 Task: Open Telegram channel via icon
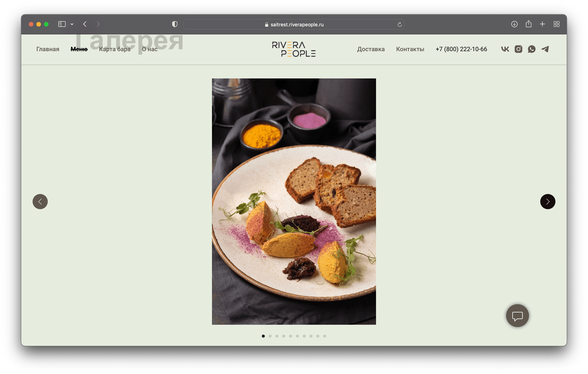pos(547,49)
